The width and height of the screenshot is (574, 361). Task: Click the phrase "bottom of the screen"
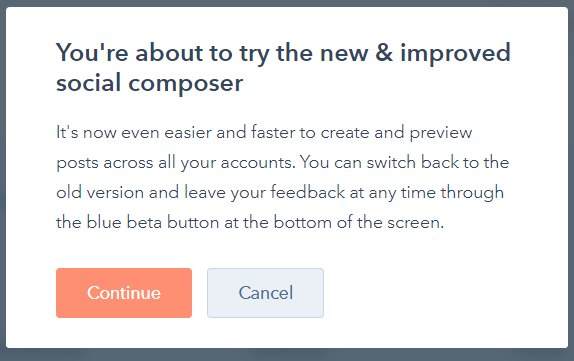click(x=359, y=222)
